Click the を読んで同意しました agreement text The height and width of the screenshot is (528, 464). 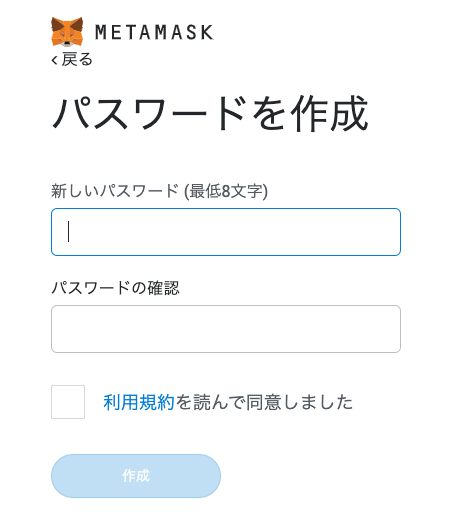[x=264, y=402]
